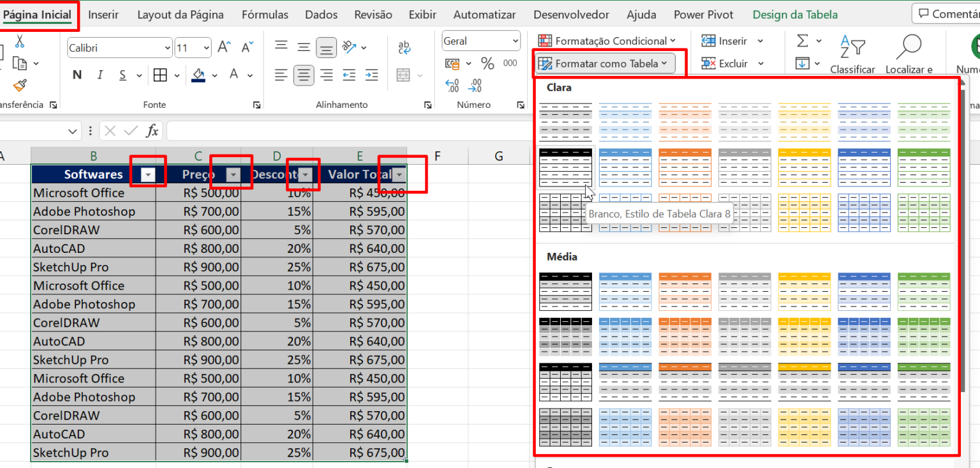Click the AutoSum sigma icon

coord(803,41)
